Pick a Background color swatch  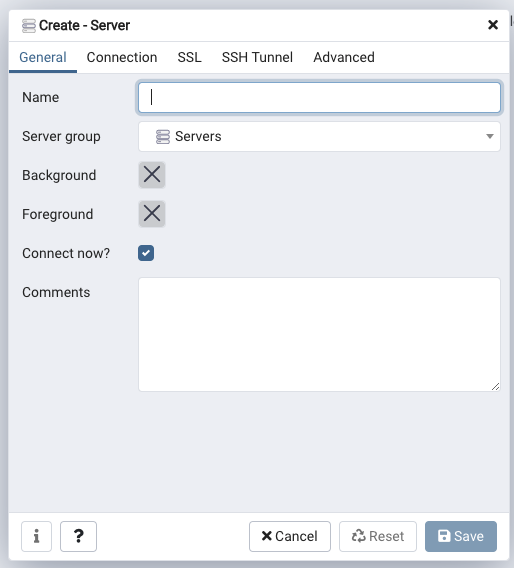tap(152, 175)
